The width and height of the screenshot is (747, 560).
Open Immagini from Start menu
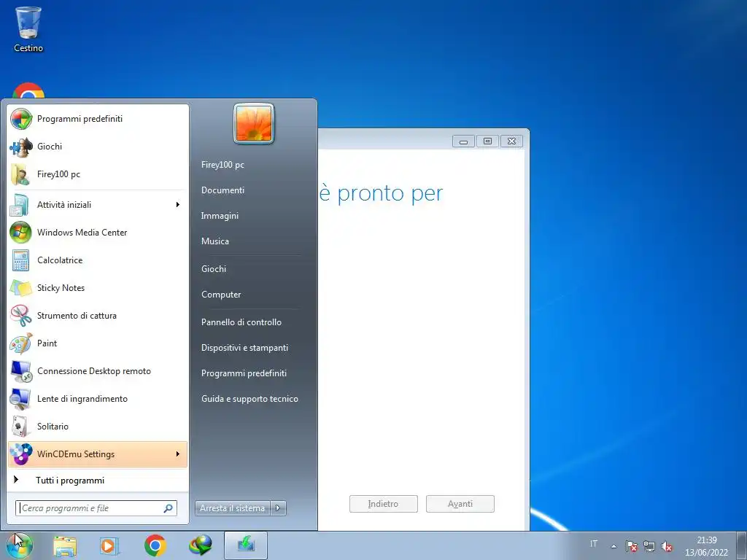[220, 216]
